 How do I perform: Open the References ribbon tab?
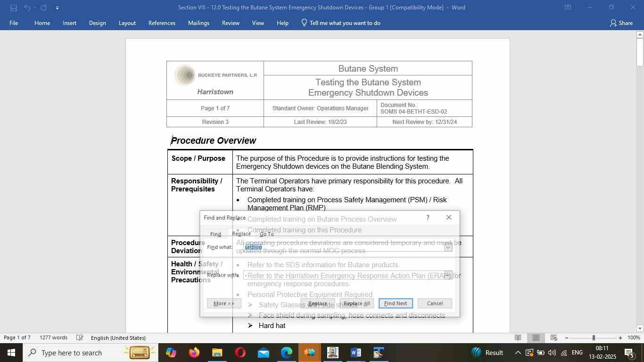(162, 23)
